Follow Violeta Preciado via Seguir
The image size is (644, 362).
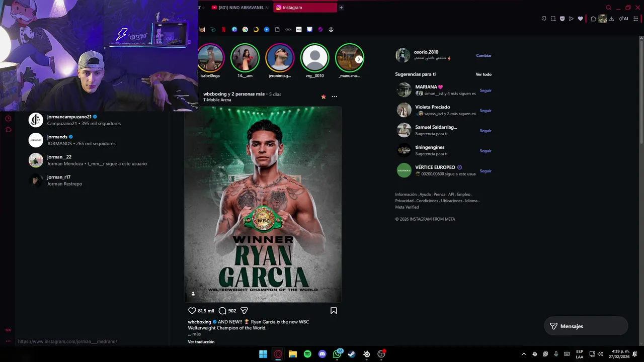(x=486, y=111)
